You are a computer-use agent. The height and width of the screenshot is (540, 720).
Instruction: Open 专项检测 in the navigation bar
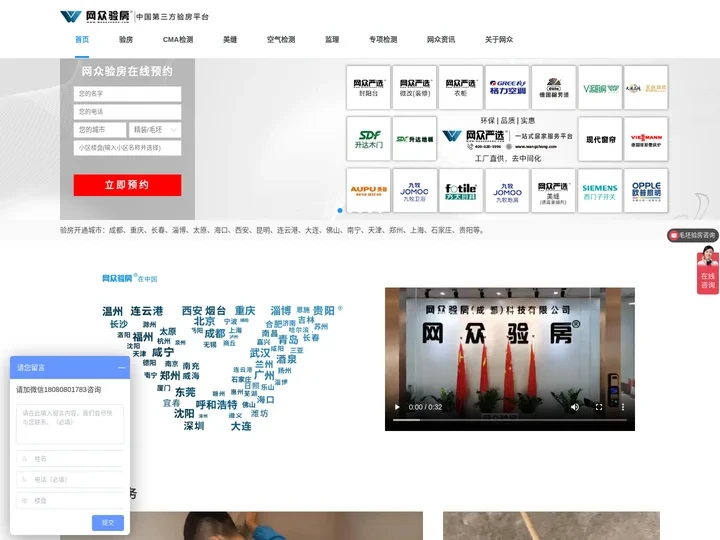pyautogui.click(x=383, y=39)
